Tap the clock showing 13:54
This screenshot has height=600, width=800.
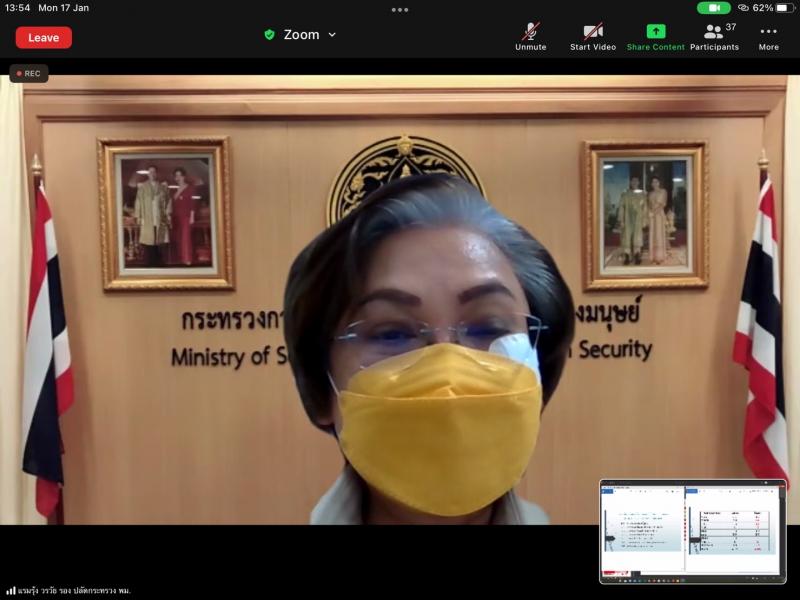click(x=17, y=8)
